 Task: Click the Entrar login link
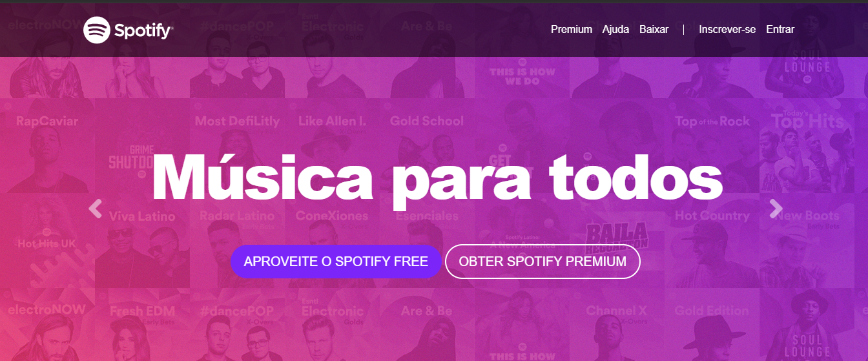(x=780, y=29)
